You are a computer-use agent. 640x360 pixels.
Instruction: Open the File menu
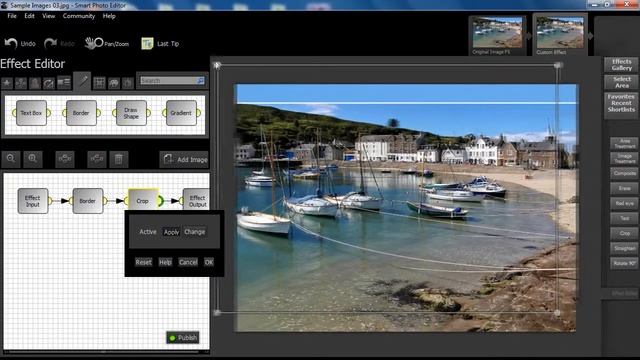click(x=12, y=16)
